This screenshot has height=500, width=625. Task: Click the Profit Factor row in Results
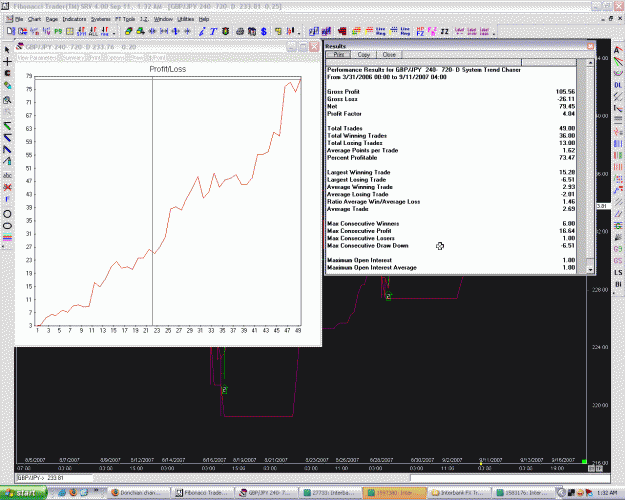(451, 114)
